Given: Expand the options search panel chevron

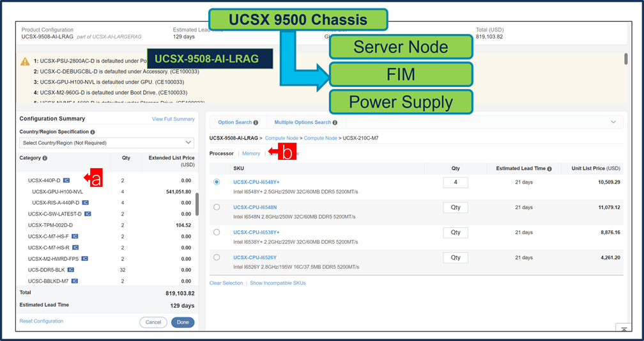Looking at the screenshot, I should pos(613,122).
